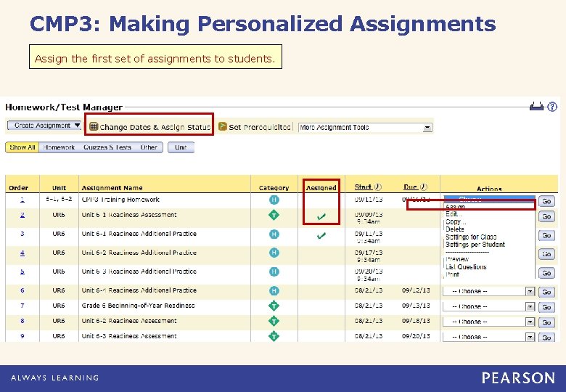The image size is (566, 392).
Task: Open the Choose dropdown for row 9
Action: (488, 337)
